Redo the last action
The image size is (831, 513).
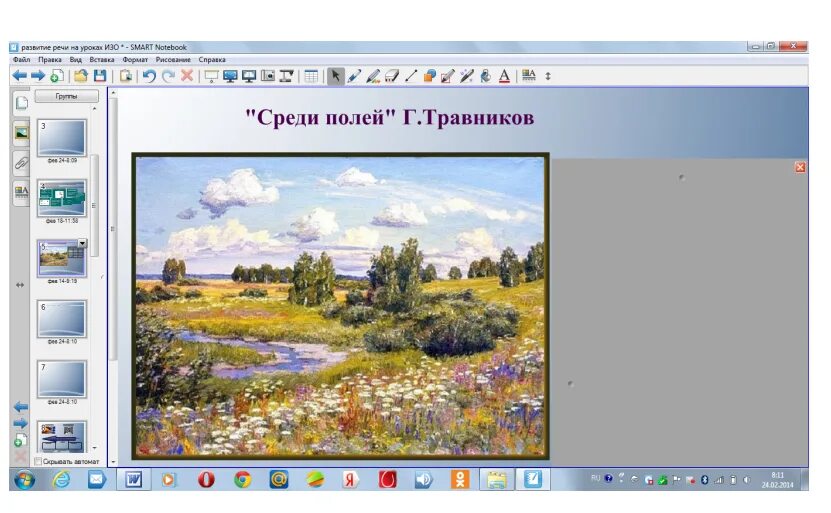tap(169, 76)
